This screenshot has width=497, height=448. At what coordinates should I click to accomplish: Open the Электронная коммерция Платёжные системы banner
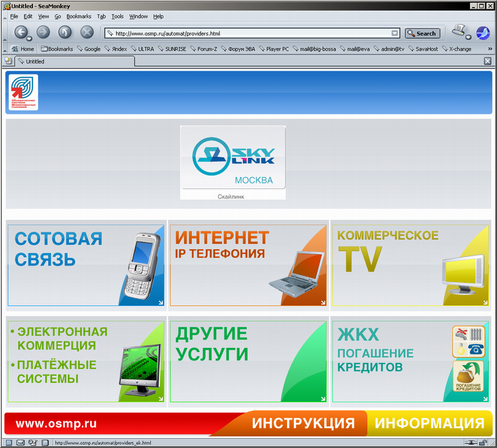[86, 362]
